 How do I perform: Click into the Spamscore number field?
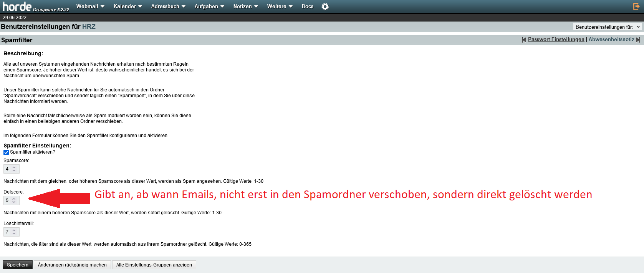(x=8, y=169)
